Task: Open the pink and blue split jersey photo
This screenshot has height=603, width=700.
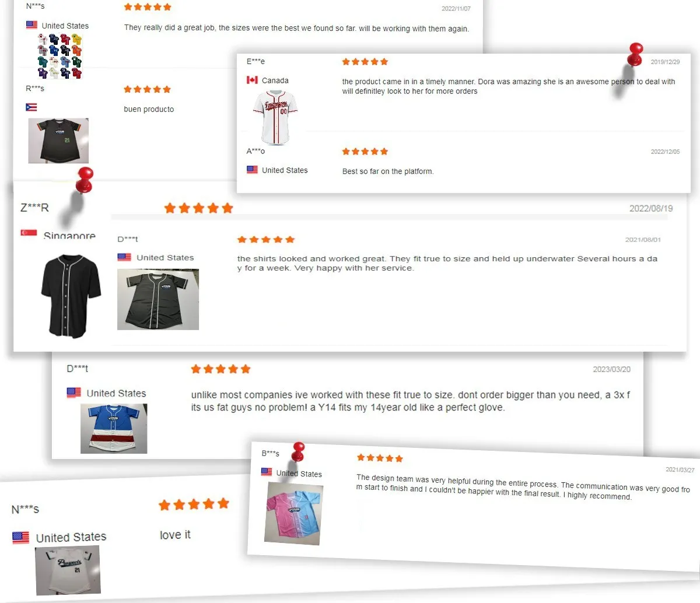Action: [294, 513]
